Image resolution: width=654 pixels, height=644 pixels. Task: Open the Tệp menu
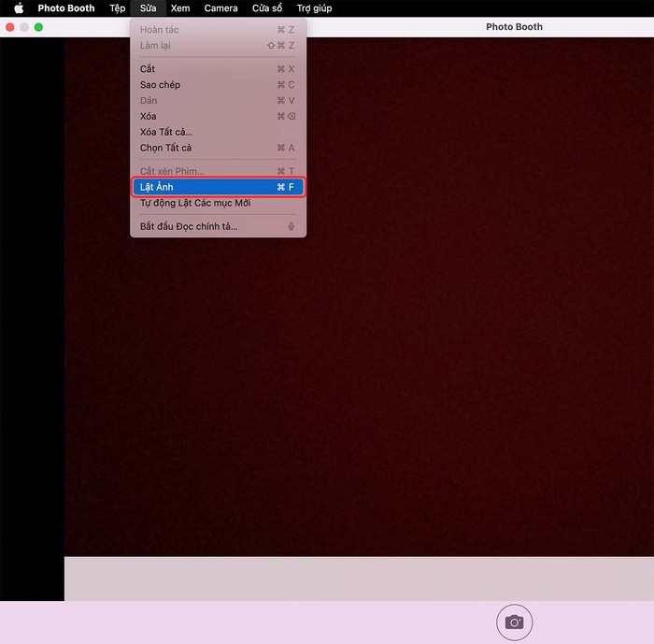click(117, 7)
